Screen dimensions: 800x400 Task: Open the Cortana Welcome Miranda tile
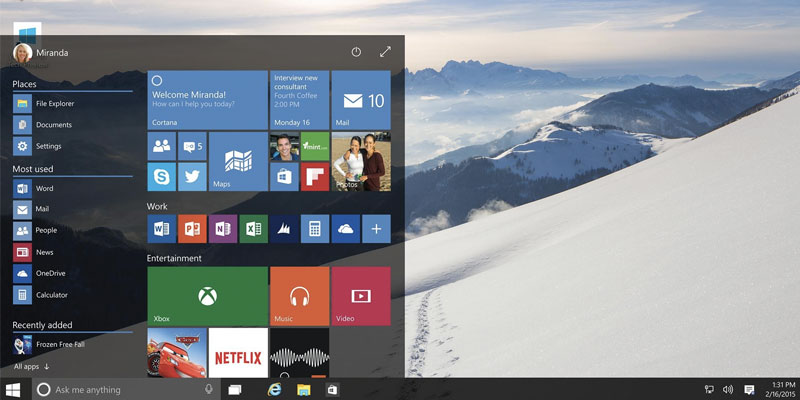(x=208, y=100)
